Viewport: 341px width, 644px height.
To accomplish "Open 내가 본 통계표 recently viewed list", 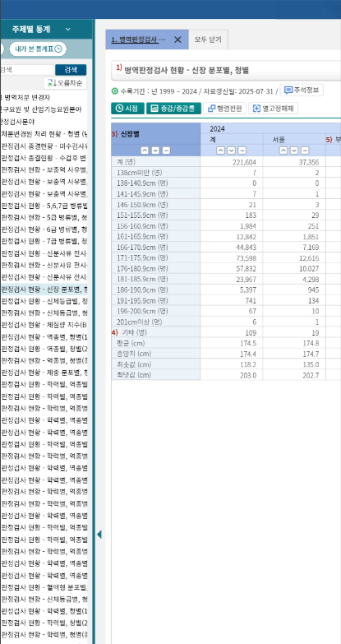I will tap(38, 49).
